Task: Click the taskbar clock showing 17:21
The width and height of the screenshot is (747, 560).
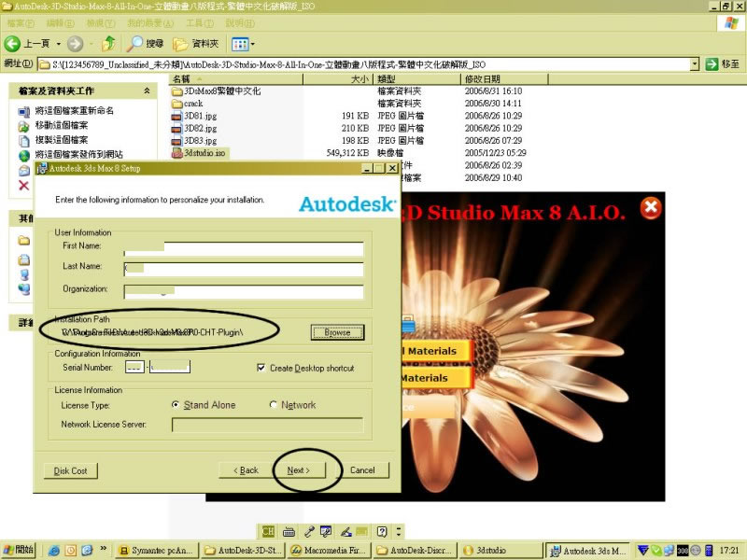Action: [729, 551]
